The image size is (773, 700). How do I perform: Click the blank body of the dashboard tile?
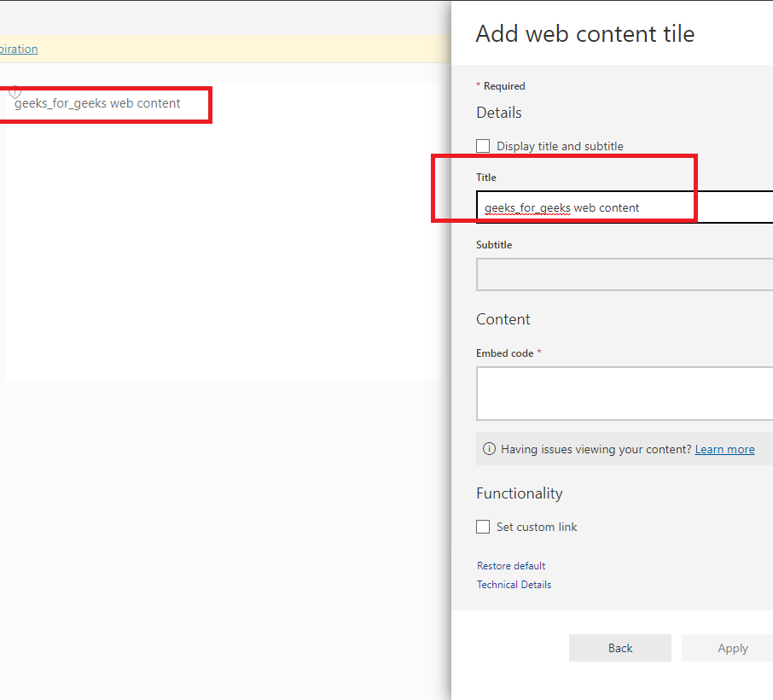[x=222, y=256]
